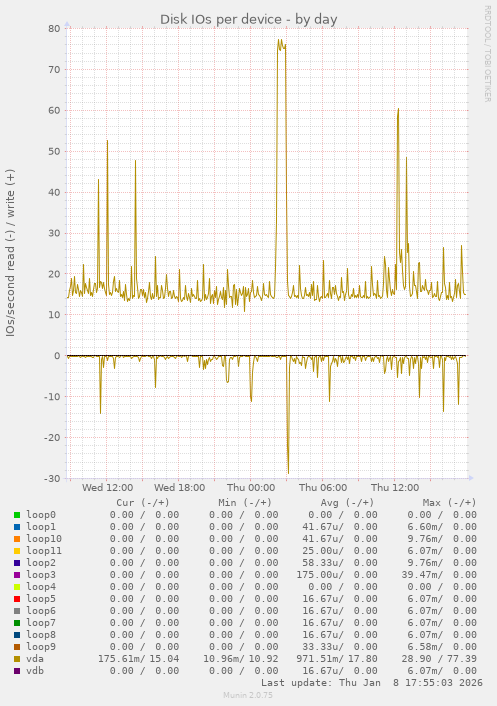Click the loop3 average value '175.00u/ 0.00'
497x706 pixels.
[x=337, y=575]
